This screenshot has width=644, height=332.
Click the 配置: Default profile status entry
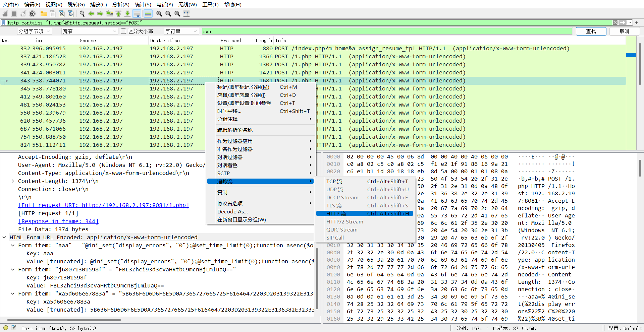pos(625,328)
